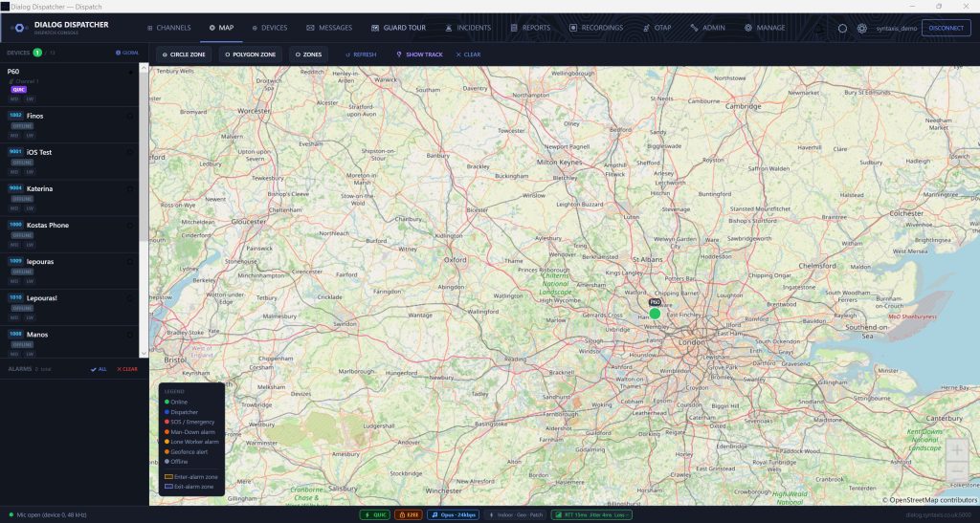Clear the alarms list
980x523 pixels.
(x=127, y=369)
